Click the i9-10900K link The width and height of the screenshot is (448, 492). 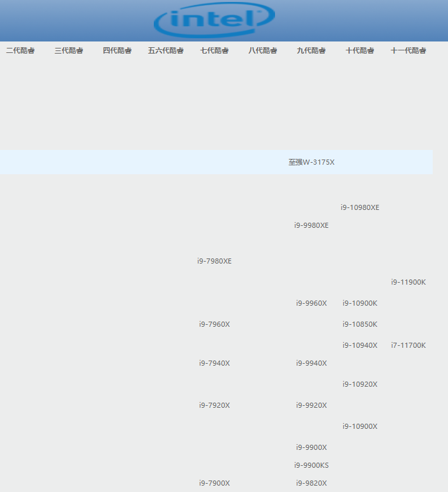[360, 303]
